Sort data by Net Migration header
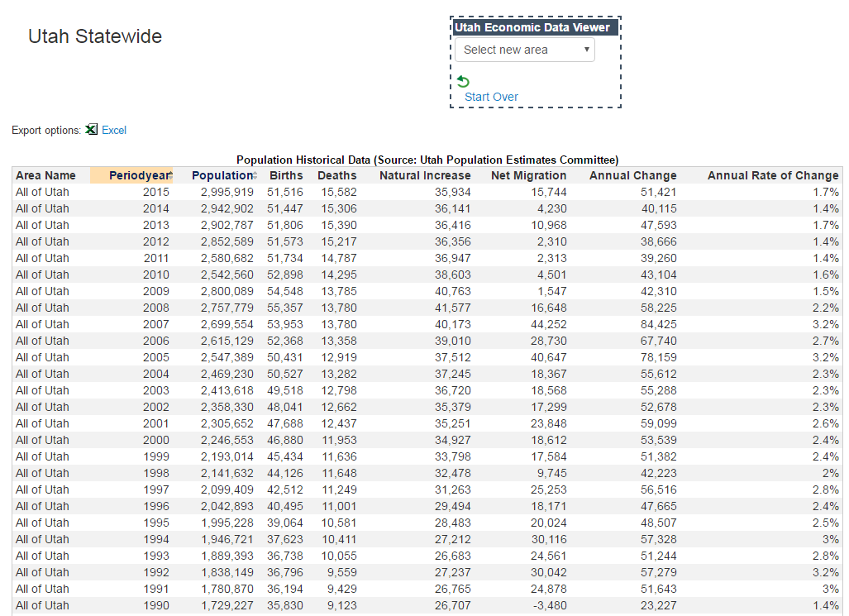The width and height of the screenshot is (849, 616). click(529, 175)
